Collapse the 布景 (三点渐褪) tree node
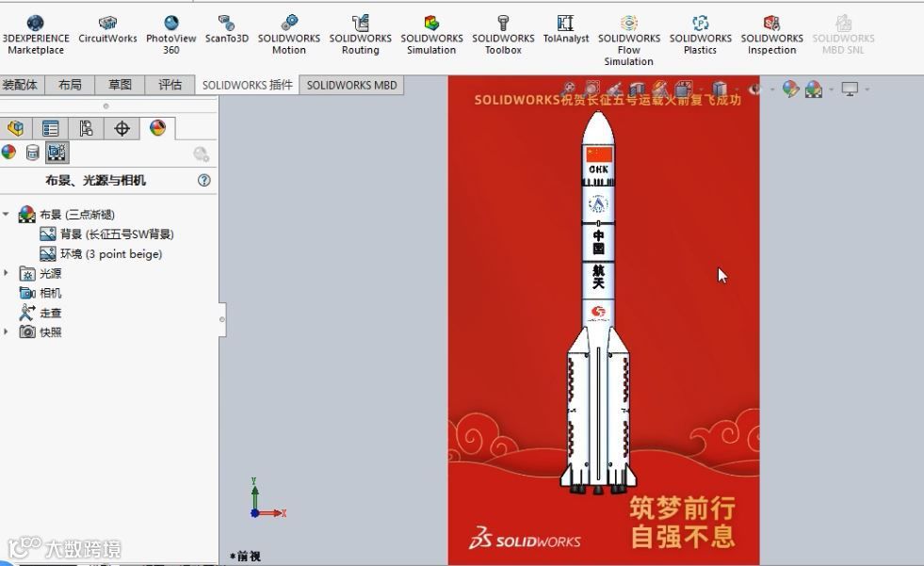924x566 pixels. [6, 214]
